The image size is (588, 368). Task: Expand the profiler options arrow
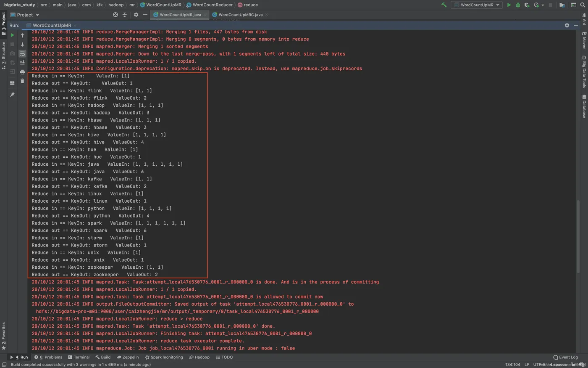(543, 5)
